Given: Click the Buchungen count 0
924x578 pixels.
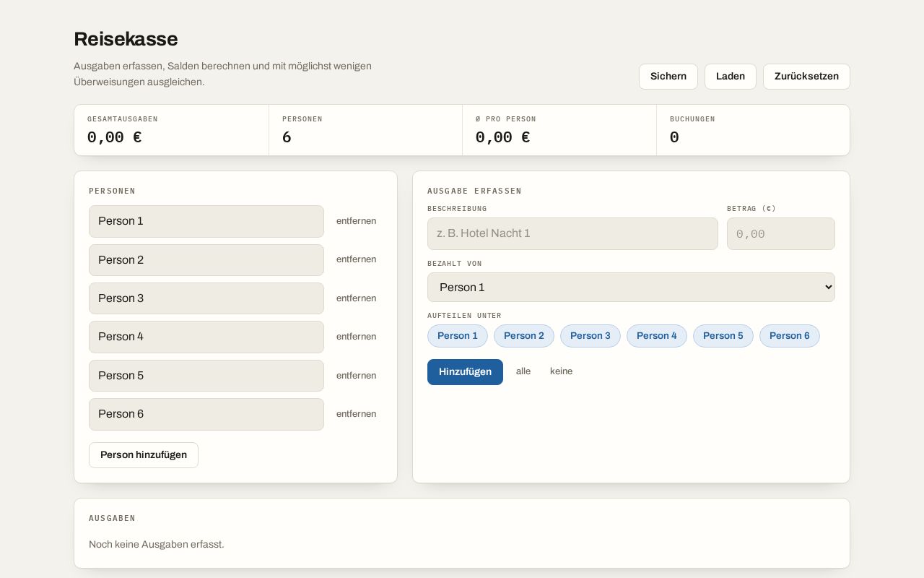Looking at the screenshot, I should (674, 137).
